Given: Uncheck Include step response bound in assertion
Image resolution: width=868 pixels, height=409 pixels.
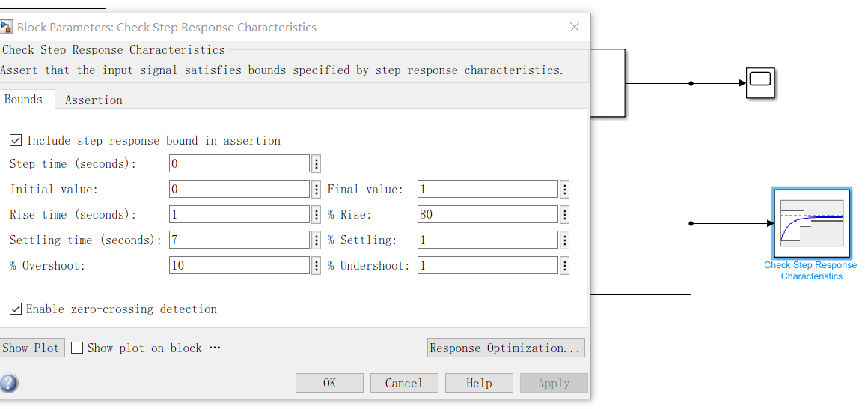Looking at the screenshot, I should tap(16, 141).
